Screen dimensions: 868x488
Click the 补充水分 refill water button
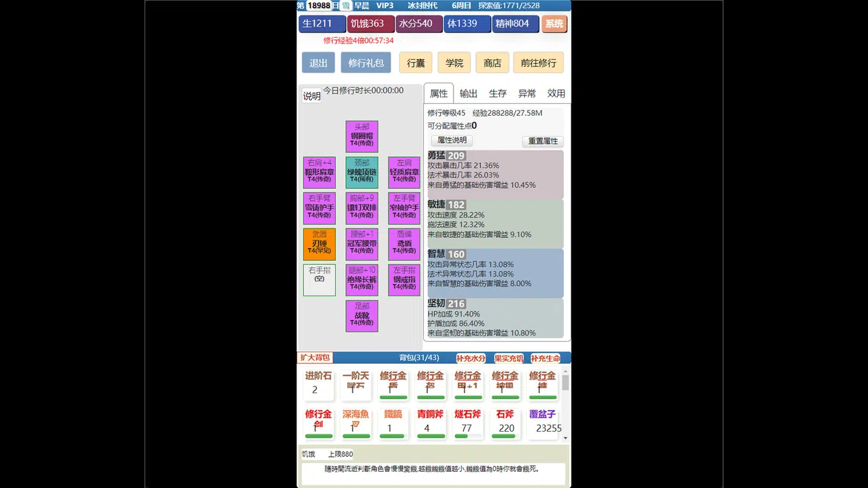pos(471,359)
